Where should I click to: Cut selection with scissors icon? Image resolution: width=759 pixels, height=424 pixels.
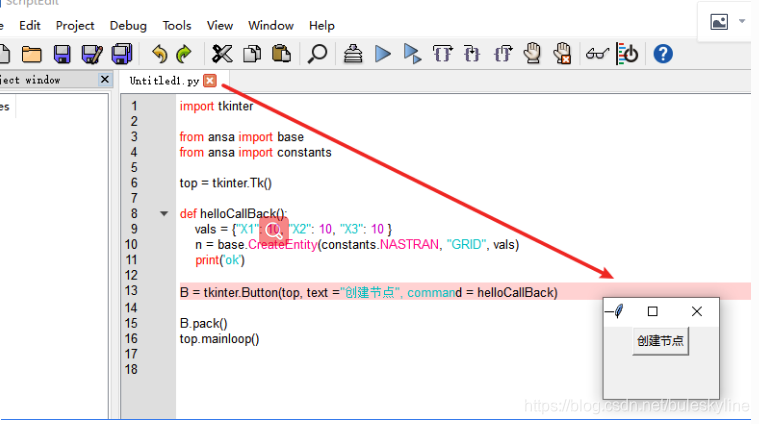pos(222,54)
